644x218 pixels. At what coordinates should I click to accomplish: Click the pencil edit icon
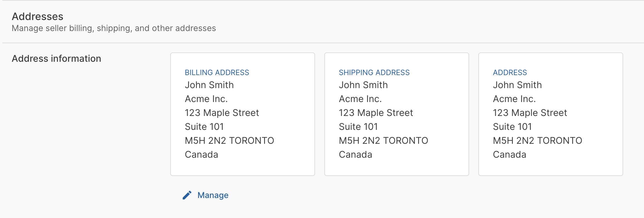pyautogui.click(x=187, y=195)
